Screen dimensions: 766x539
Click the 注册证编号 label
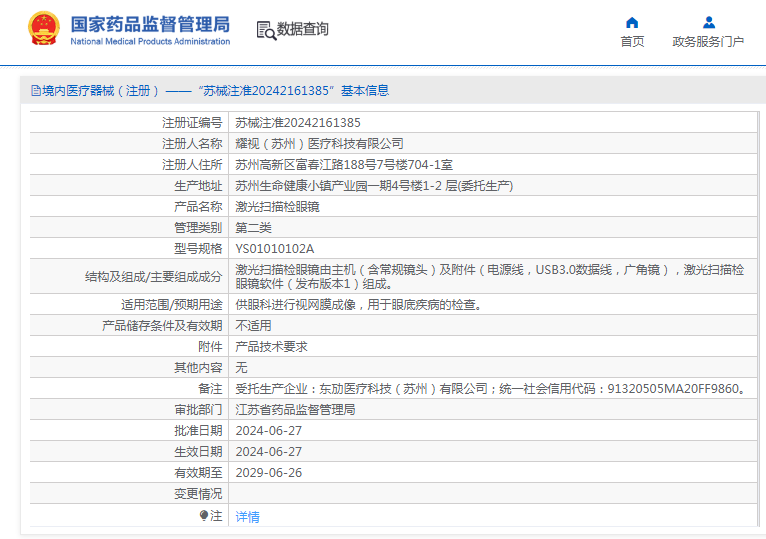pos(192,123)
